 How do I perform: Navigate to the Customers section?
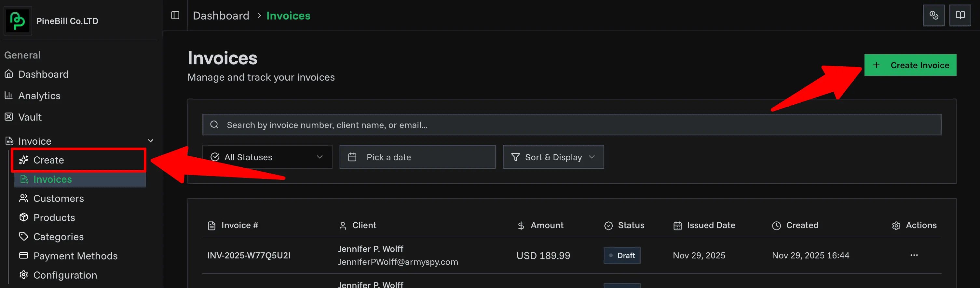pos(58,198)
